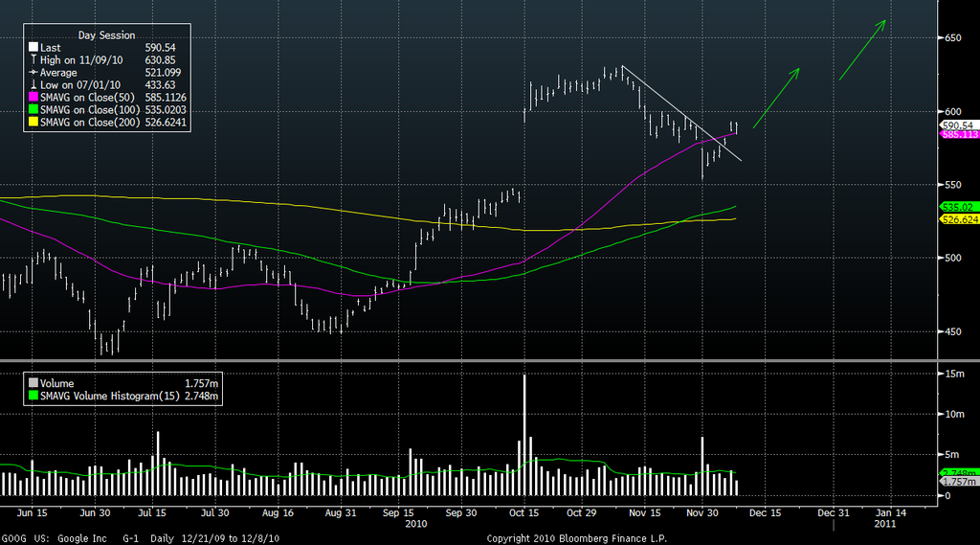Click the Dec 15 date label
Viewport: 980px width, 545px height.
(x=765, y=512)
